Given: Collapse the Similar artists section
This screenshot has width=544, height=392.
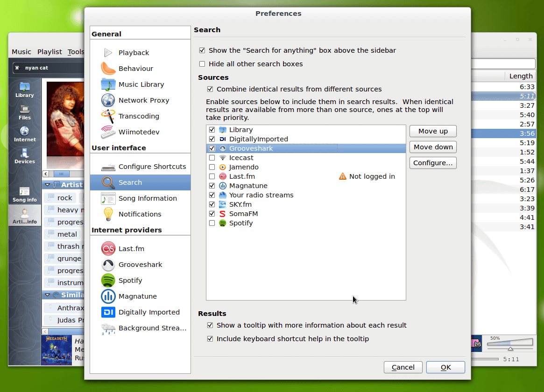Looking at the screenshot, I should point(48,294).
